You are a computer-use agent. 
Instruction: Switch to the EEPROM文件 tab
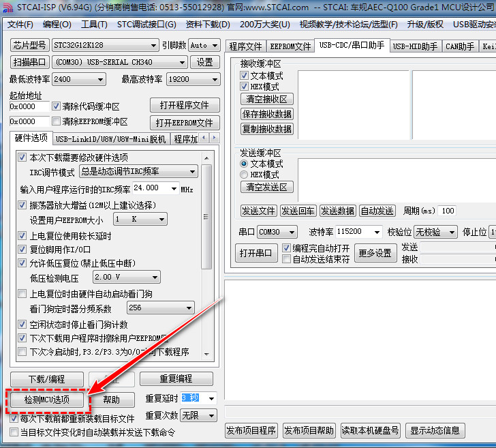coord(290,46)
